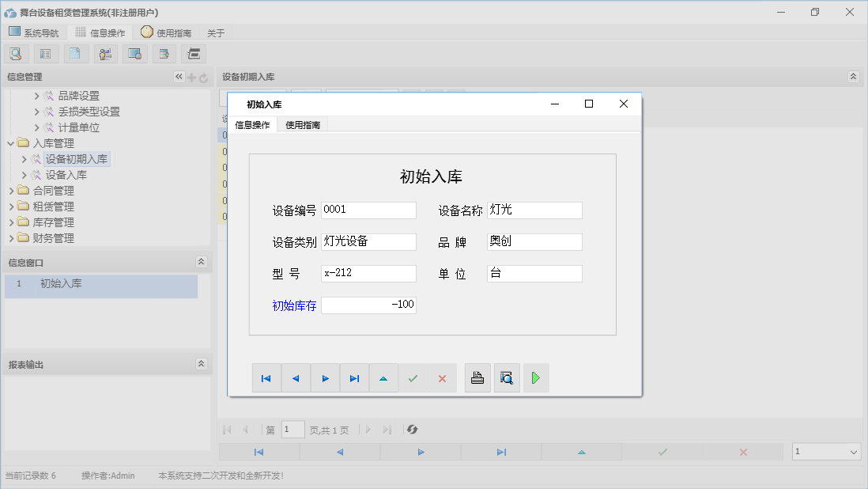Click the monitor-with-globe toolbar icon
The width and height of the screenshot is (868, 489).
(x=134, y=53)
